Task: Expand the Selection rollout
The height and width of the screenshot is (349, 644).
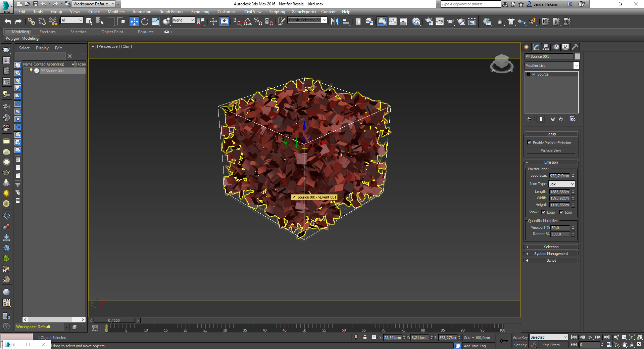Action: click(x=551, y=247)
